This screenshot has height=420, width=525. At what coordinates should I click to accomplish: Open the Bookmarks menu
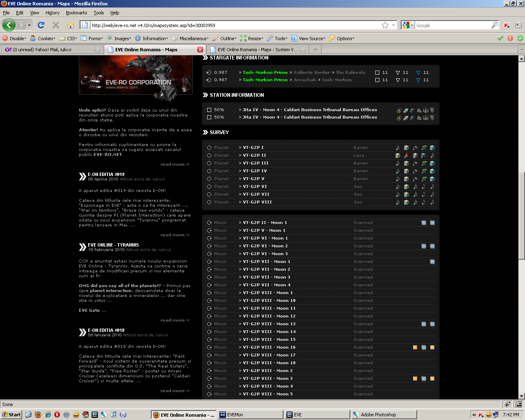[76, 13]
